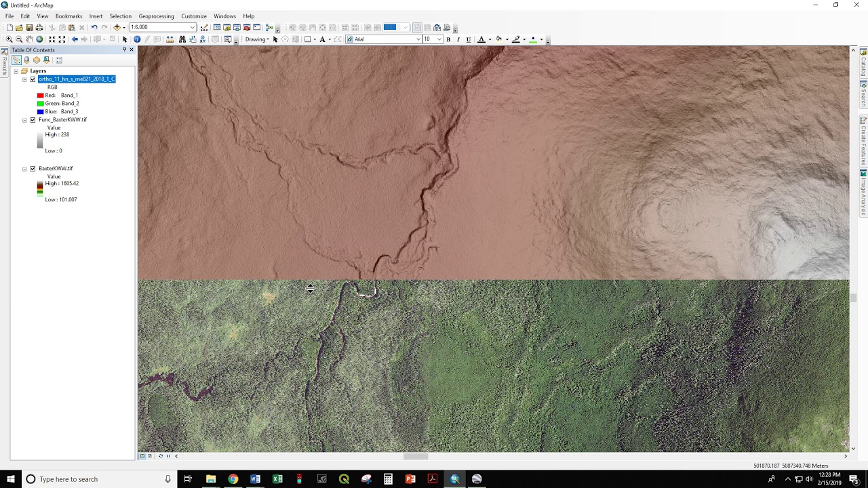
Task: Select the Func_BaxterKWW.tif layer name
Action: coord(62,120)
